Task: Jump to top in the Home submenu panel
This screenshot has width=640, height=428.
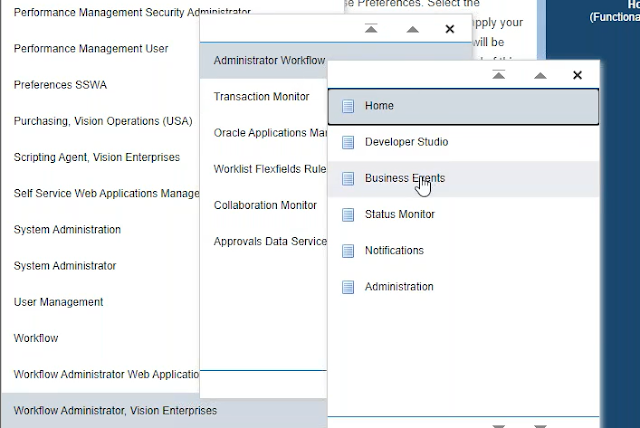Action: click(x=498, y=75)
